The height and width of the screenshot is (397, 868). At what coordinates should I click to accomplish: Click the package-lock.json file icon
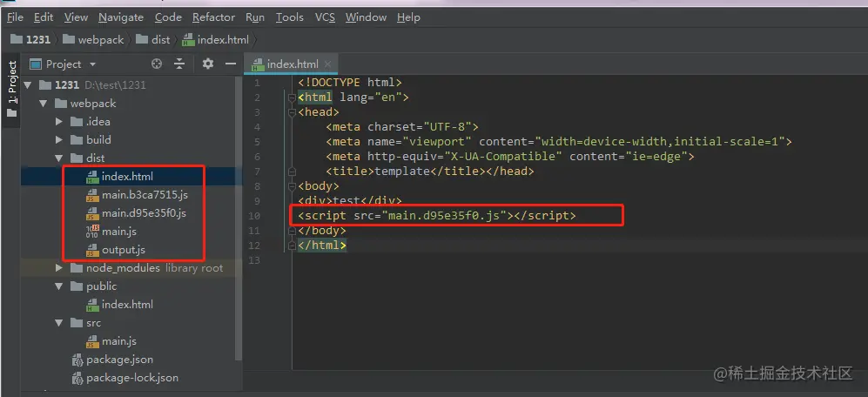(x=77, y=378)
